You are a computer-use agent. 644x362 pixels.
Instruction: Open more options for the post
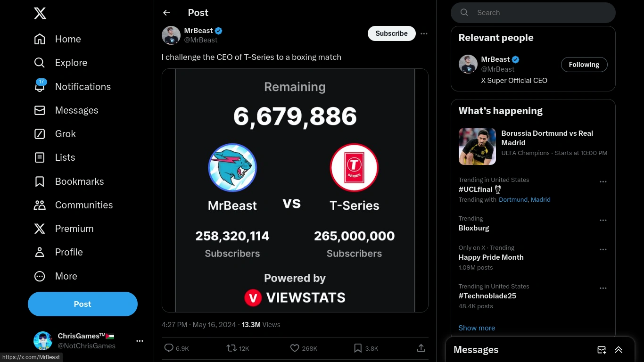click(x=424, y=33)
